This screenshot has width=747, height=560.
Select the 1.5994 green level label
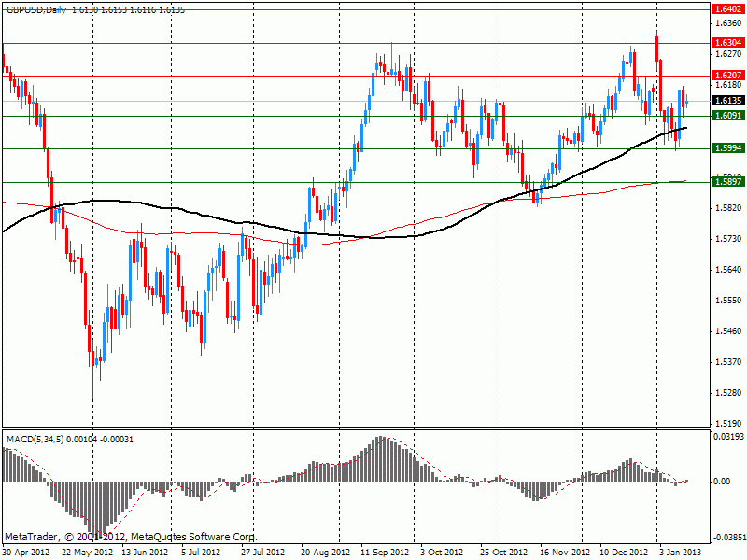click(x=727, y=148)
